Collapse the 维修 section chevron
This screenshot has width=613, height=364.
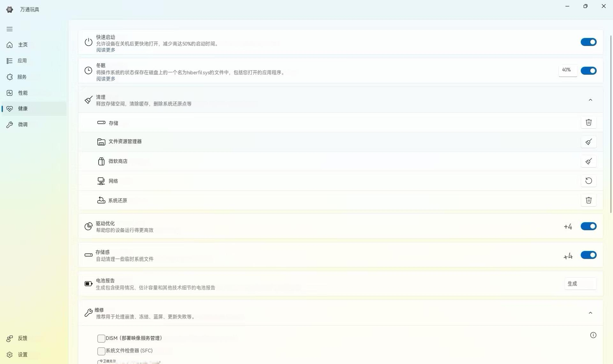(590, 313)
